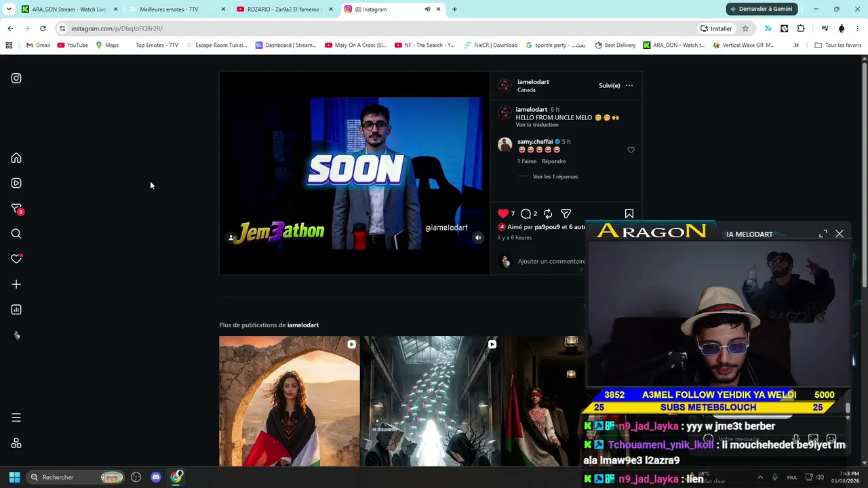
Task: Open the glowing flags alley thumbnail
Action: (x=431, y=401)
